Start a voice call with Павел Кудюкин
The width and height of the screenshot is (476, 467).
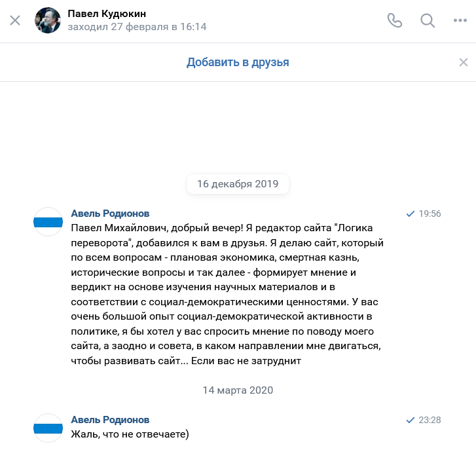(x=395, y=21)
